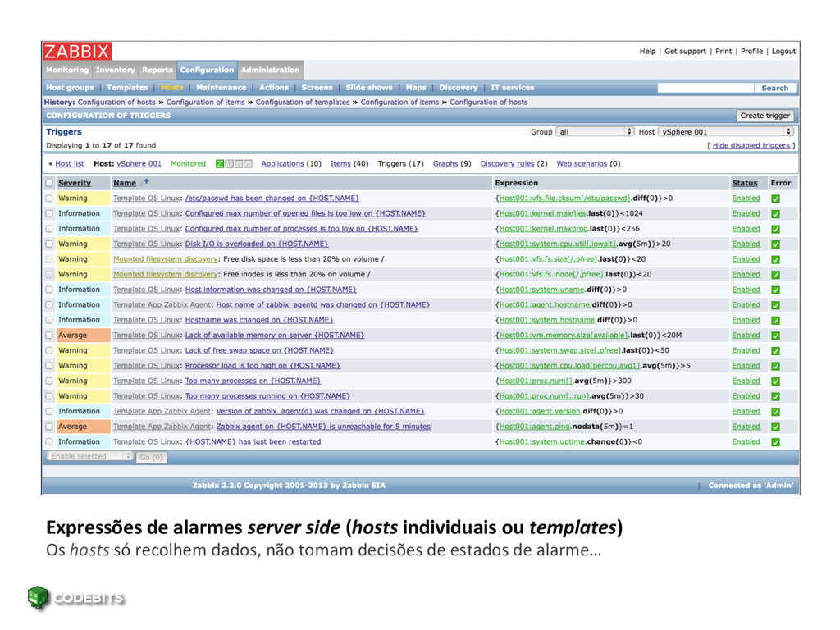This screenshot has width=840, height=630.
Task: Click the Hide disabled triggers link
Action: (751, 145)
